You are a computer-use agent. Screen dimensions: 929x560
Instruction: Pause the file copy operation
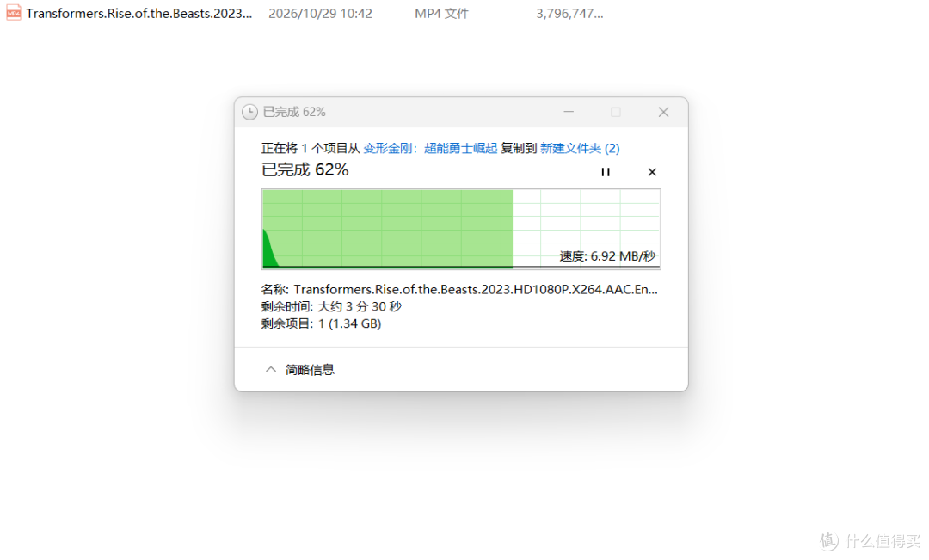605,172
